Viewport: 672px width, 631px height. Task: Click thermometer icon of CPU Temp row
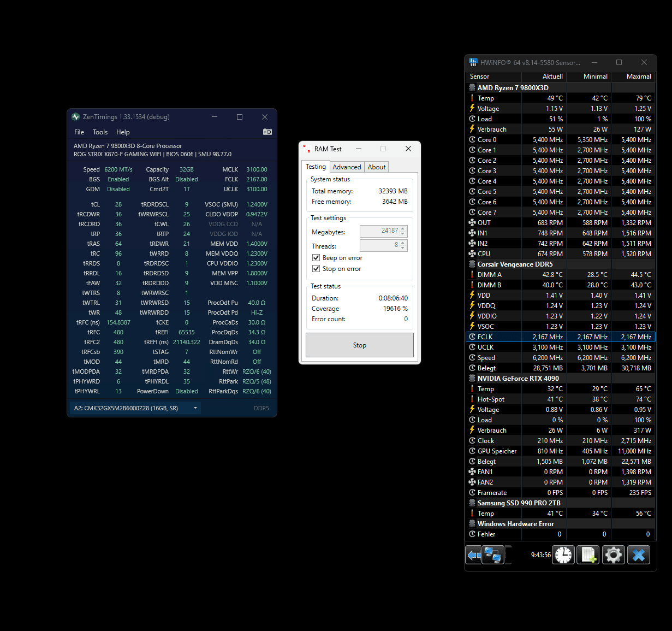(x=472, y=98)
